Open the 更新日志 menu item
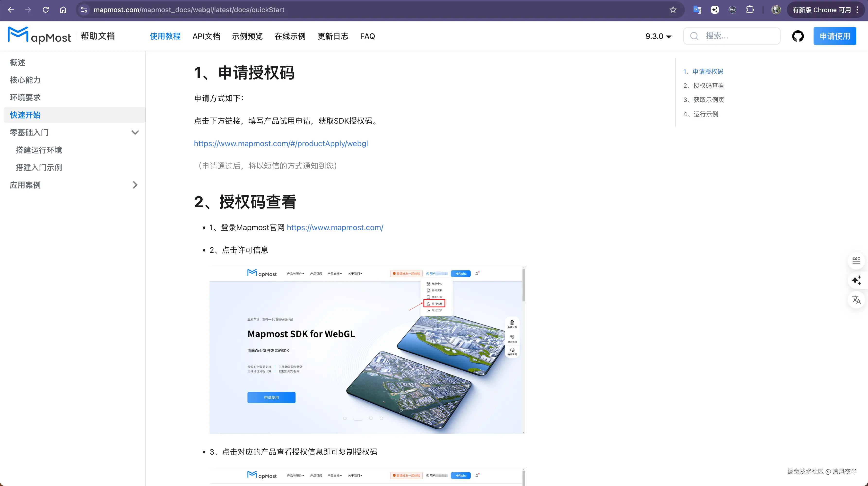This screenshot has width=868, height=486. (333, 36)
